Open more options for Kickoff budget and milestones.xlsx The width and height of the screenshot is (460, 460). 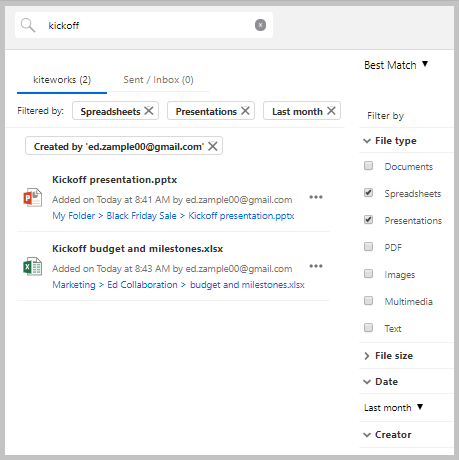coord(316,266)
